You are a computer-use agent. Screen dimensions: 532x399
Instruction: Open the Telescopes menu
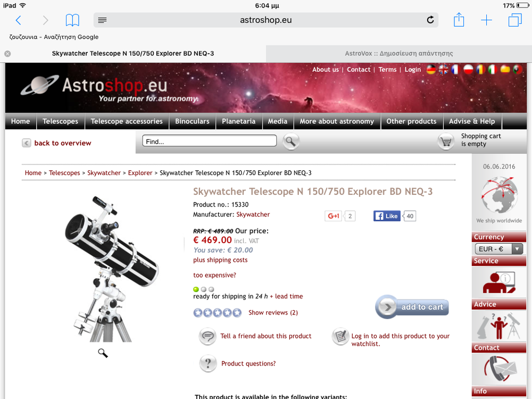pyautogui.click(x=61, y=121)
